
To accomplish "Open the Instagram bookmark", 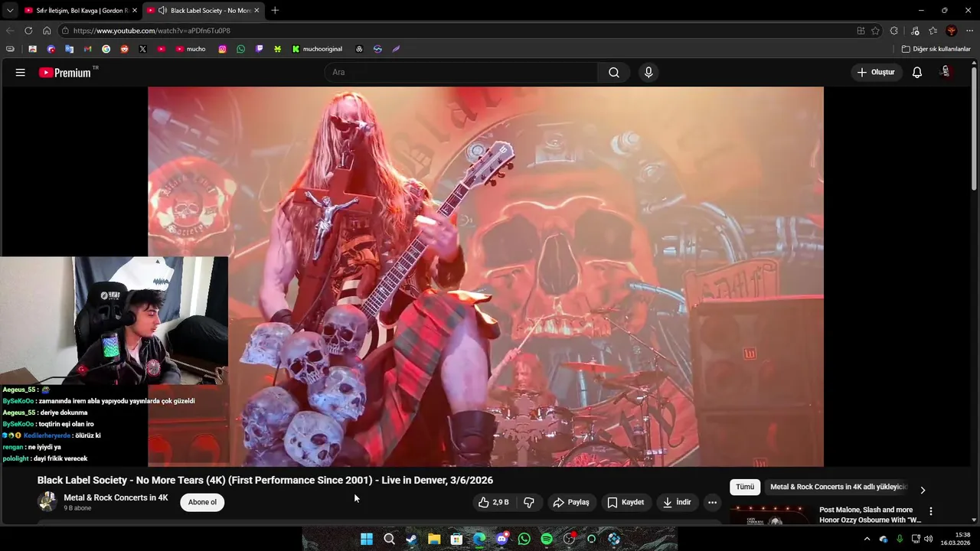I will [222, 49].
